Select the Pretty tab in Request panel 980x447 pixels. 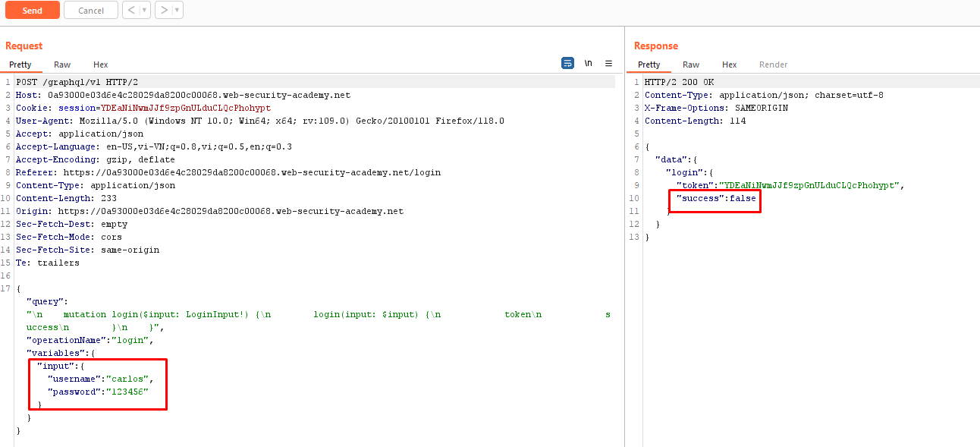tap(20, 65)
